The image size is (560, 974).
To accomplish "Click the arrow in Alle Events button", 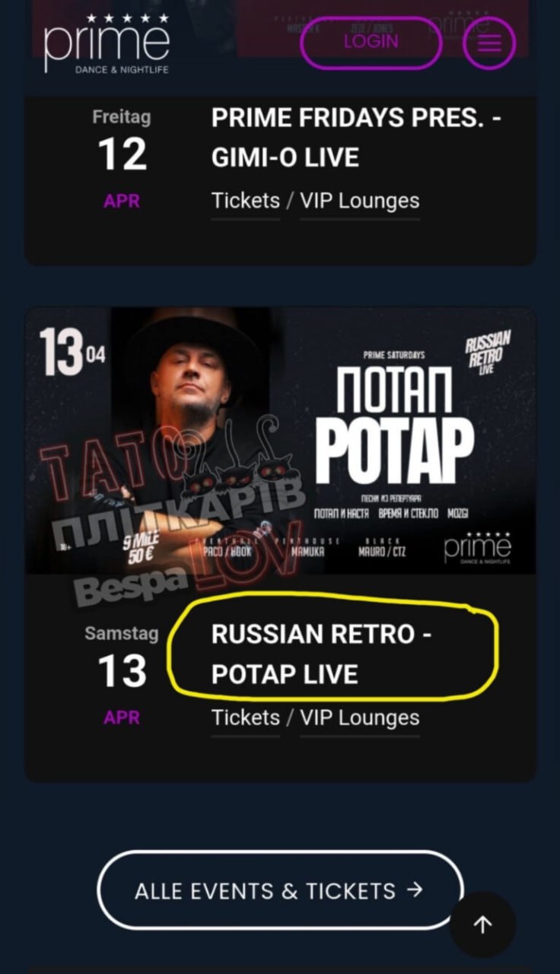I will (415, 890).
